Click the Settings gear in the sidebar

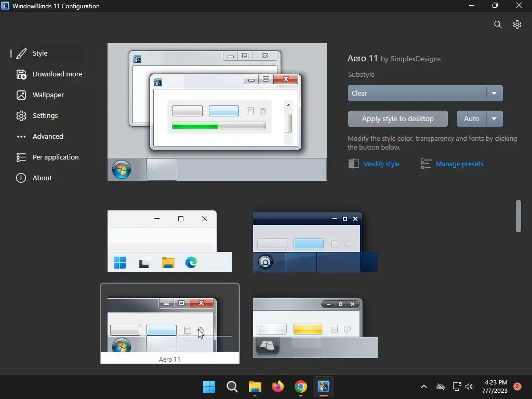21,116
